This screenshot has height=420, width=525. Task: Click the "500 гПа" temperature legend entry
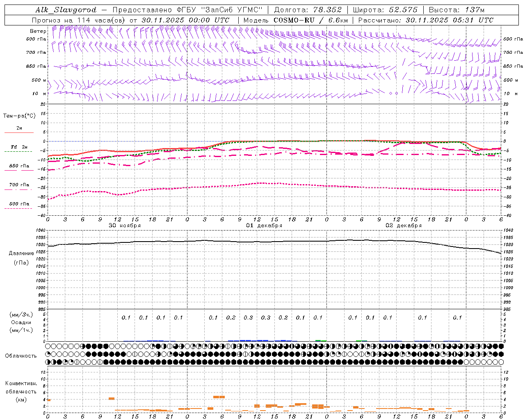pos(19,204)
